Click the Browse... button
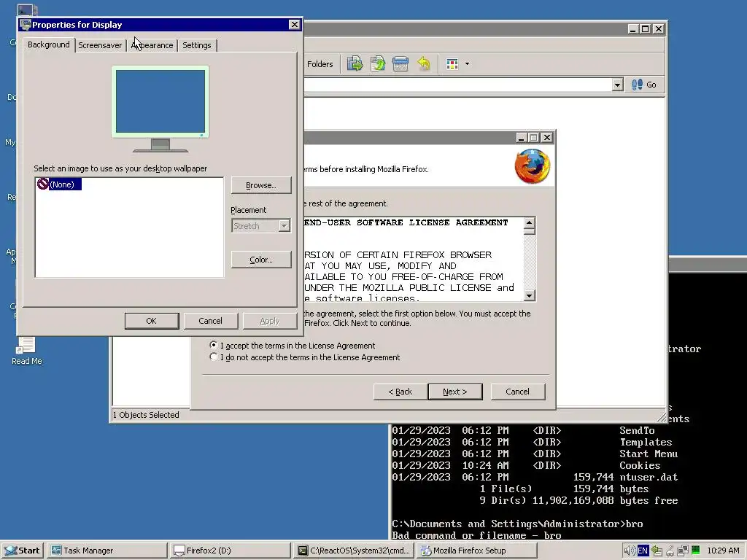Image resolution: width=747 pixels, height=560 pixels. 261,185
